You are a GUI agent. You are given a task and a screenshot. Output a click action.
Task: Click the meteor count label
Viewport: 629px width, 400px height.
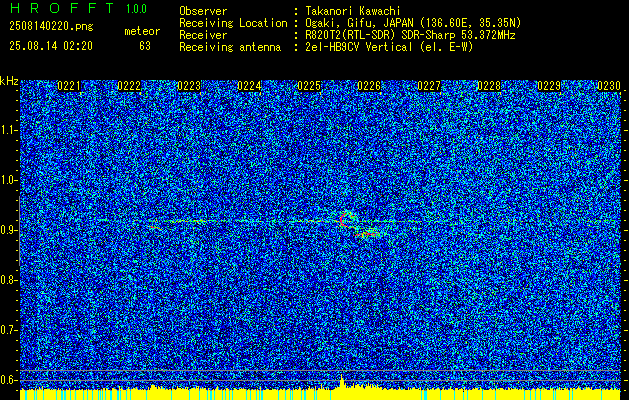142,31
